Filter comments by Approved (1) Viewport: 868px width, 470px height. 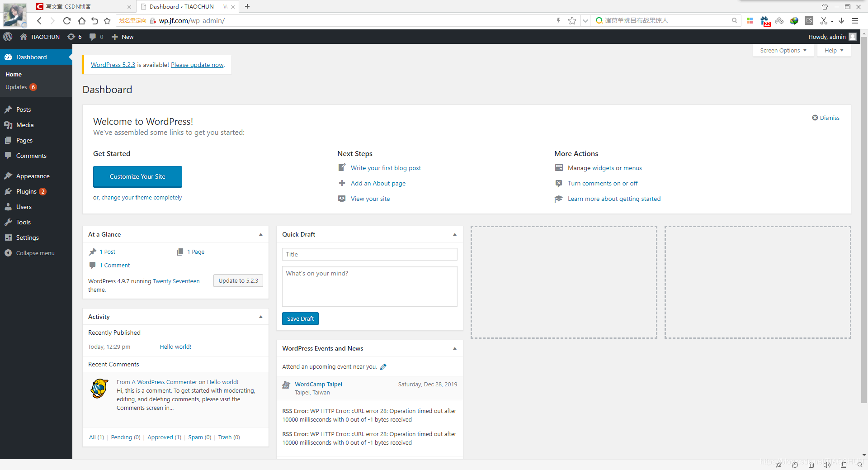[164, 437]
